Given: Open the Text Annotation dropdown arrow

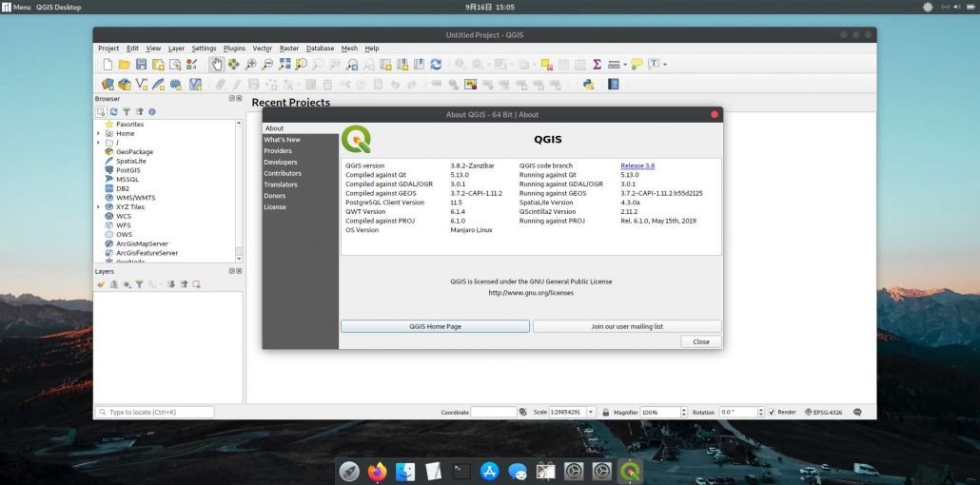Looking at the screenshot, I should click(665, 65).
